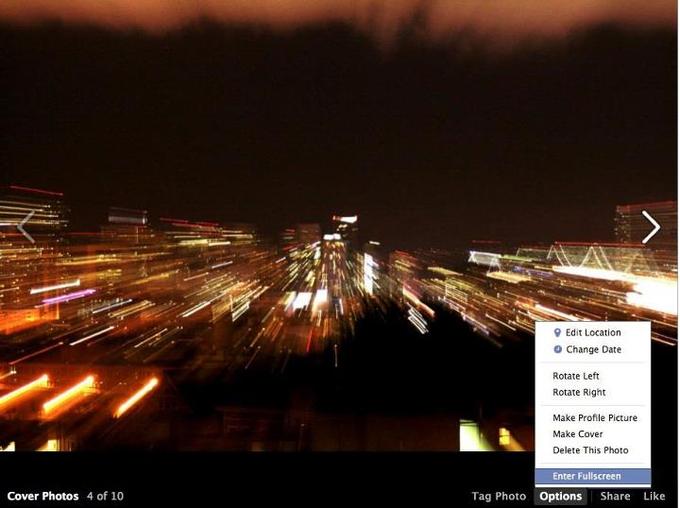Select Rotate Left
The image size is (680, 508).
coord(593,376)
